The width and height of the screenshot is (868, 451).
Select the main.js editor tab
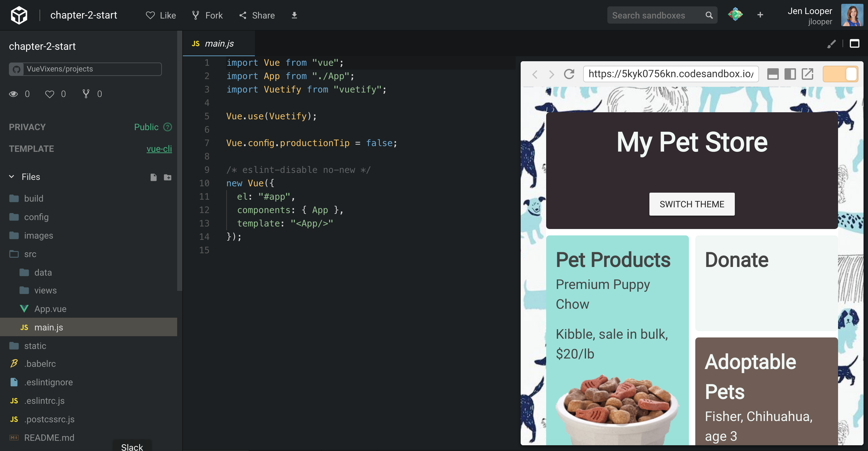[219, 43]
